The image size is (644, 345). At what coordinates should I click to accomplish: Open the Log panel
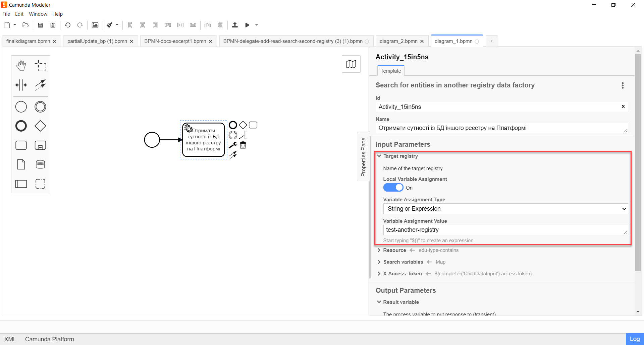(x=635, y=339)
